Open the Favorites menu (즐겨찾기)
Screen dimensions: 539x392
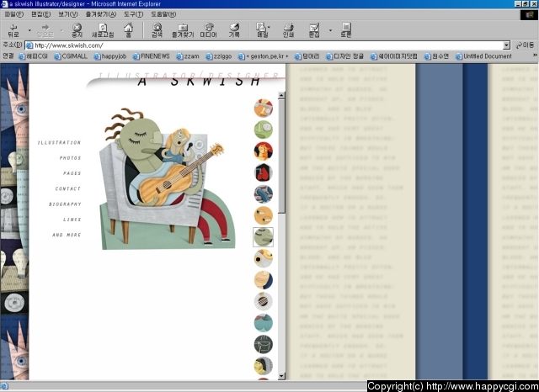pos(101,14)
